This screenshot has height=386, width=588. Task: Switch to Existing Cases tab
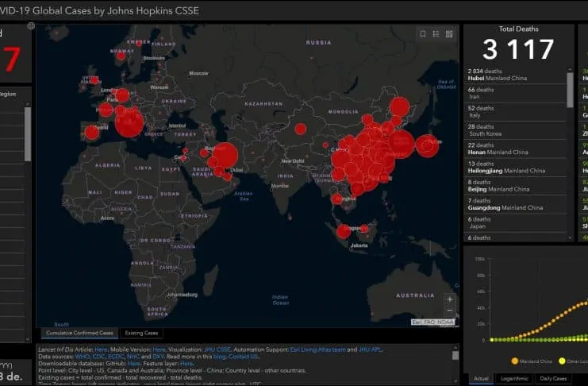(x=141, y=333)
